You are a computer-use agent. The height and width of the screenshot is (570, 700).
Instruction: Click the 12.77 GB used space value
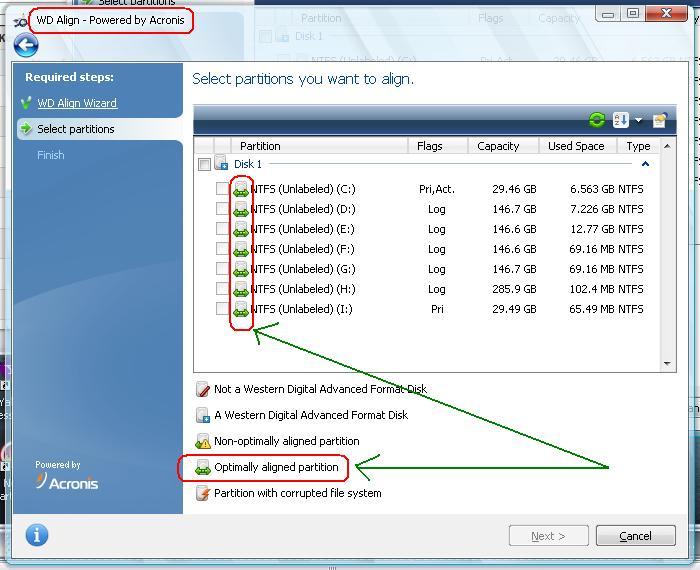(x=592, y=229)
